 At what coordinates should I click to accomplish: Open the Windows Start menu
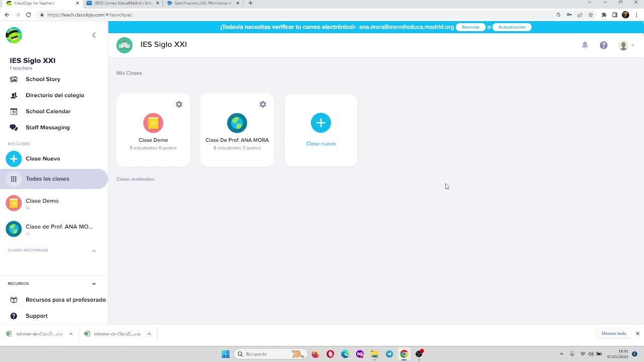pos(225,354)
